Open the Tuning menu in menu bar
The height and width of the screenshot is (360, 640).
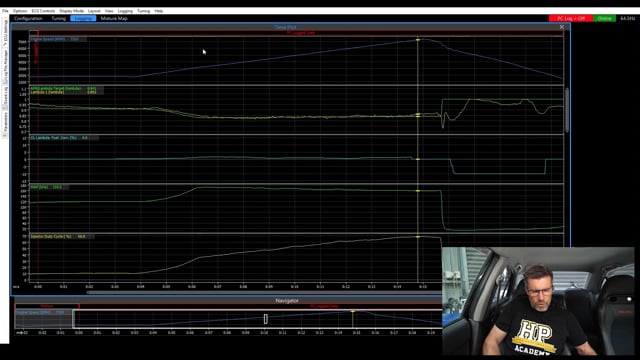click(143, 11)
